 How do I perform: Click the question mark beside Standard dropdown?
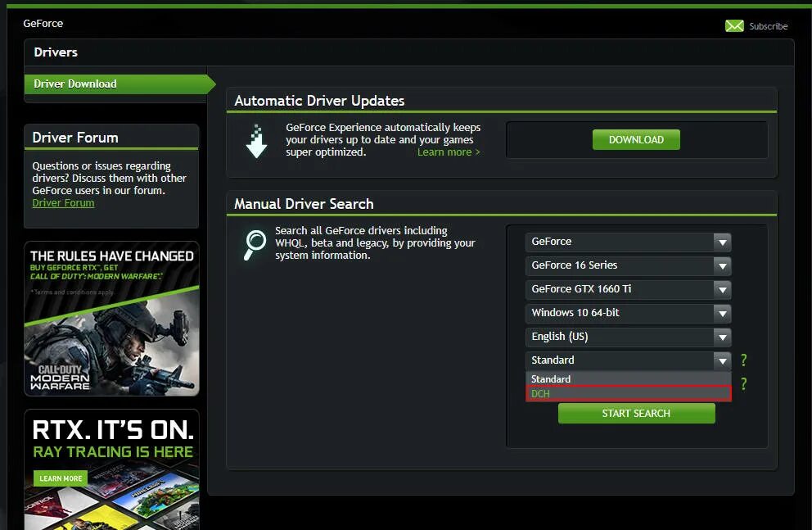[x=743, y=360]
